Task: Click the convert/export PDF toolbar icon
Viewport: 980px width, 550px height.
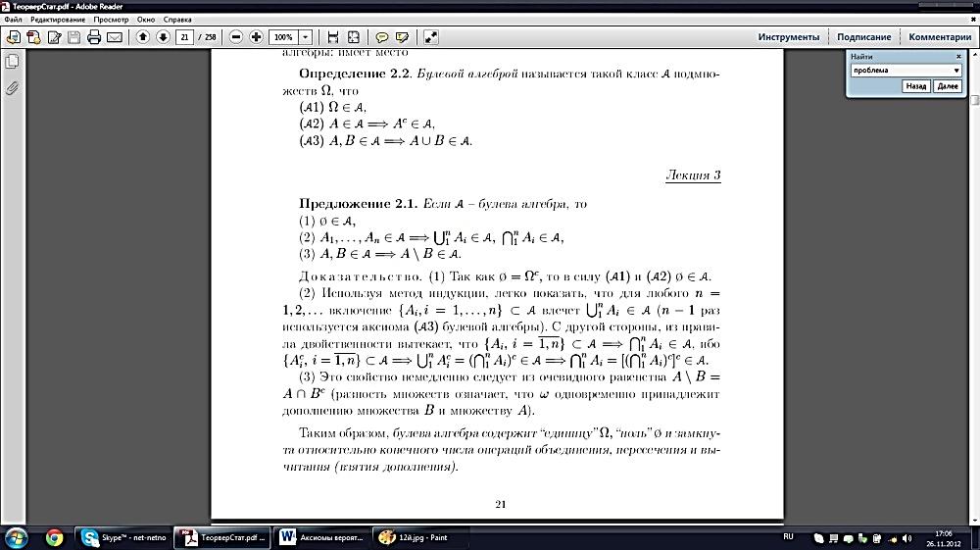Action: 33,37
